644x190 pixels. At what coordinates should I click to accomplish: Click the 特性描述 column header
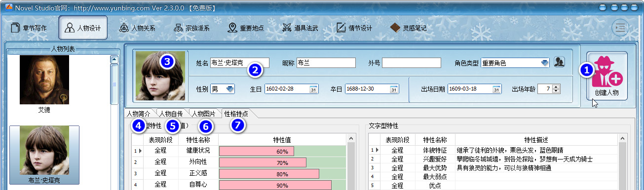pyautogui.click(x=537, y=140)
